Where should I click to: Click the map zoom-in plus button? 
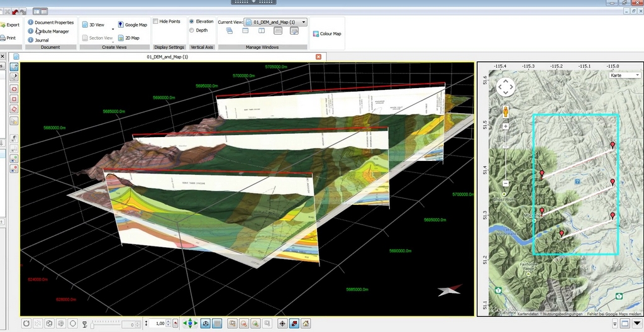(x=506, y=126)
